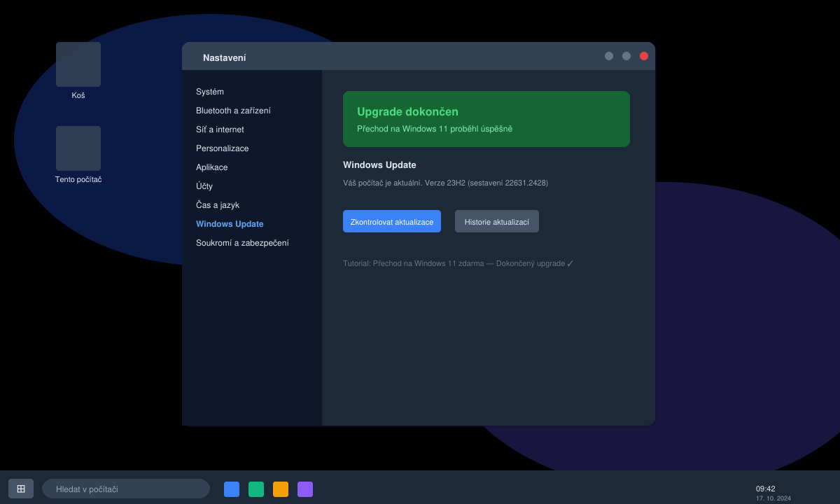The width and height of the screenshot is (840, 504).
Task: Click the orange taskbar app icon
Action: coord(281,489)
